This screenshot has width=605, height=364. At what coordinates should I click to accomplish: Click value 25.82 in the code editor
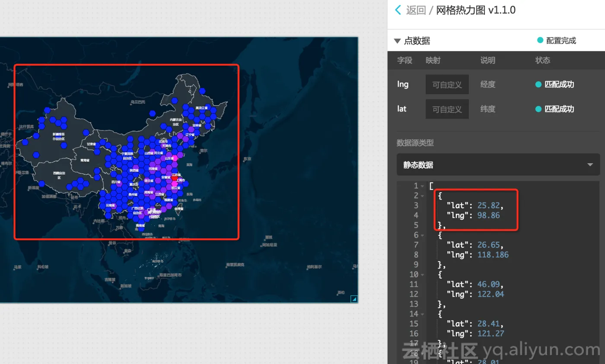[490, 205]
